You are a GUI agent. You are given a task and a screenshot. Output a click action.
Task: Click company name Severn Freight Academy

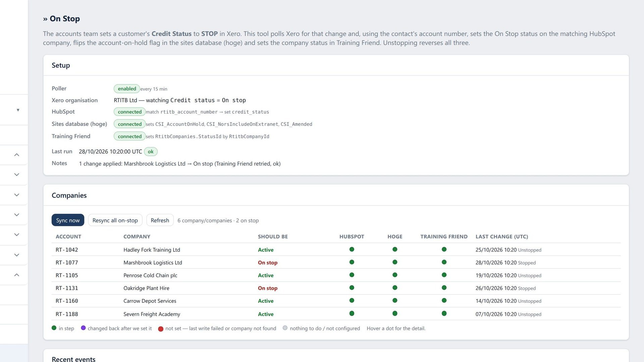tap(152, 314)
